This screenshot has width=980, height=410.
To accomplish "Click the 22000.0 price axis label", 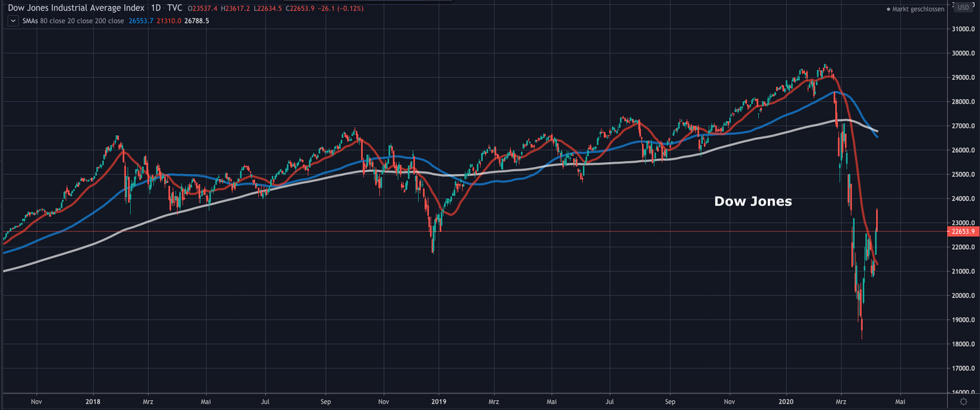I will coord(962,247).
